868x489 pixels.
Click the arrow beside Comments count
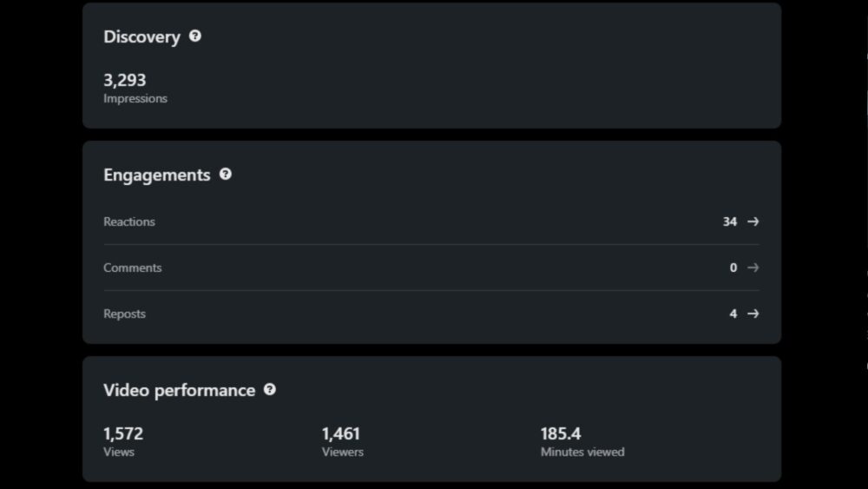pyautogui.click(x=753, y=268)
